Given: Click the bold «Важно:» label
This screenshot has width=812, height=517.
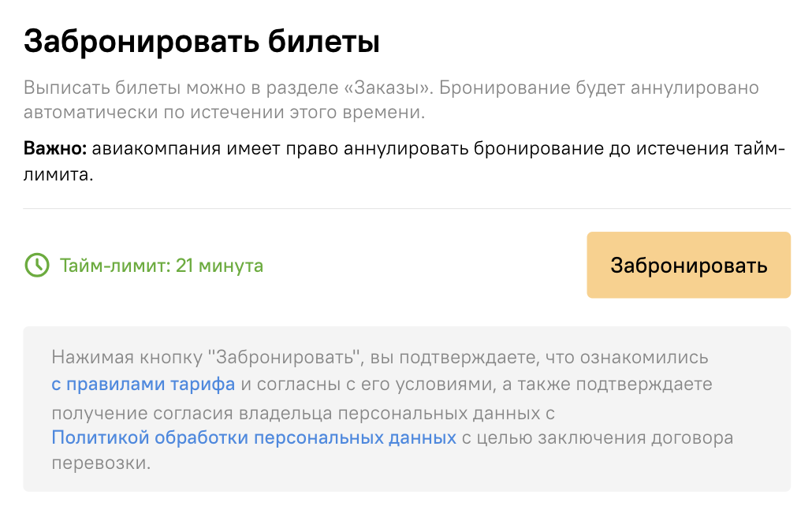Looking at the screenshot, I should pyautogui.click(x=55, y=148).
